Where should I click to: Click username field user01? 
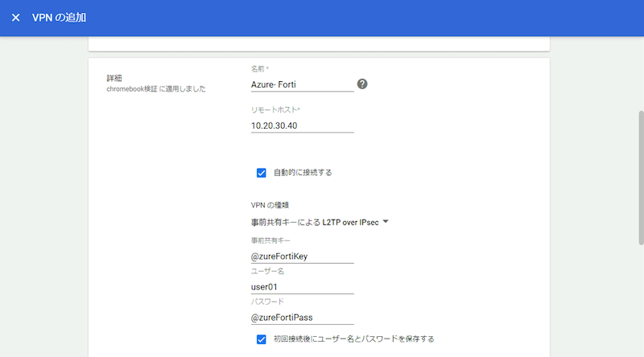[x=303, y=287]
